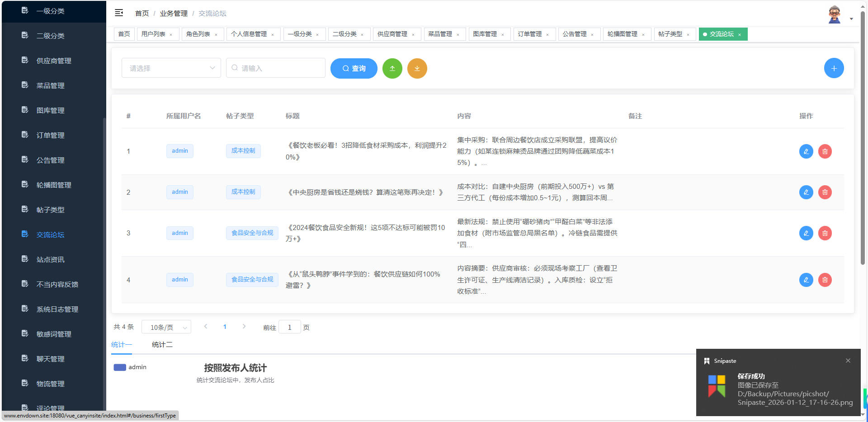Open the 10条/页 page size dropdown

point(166,327)
